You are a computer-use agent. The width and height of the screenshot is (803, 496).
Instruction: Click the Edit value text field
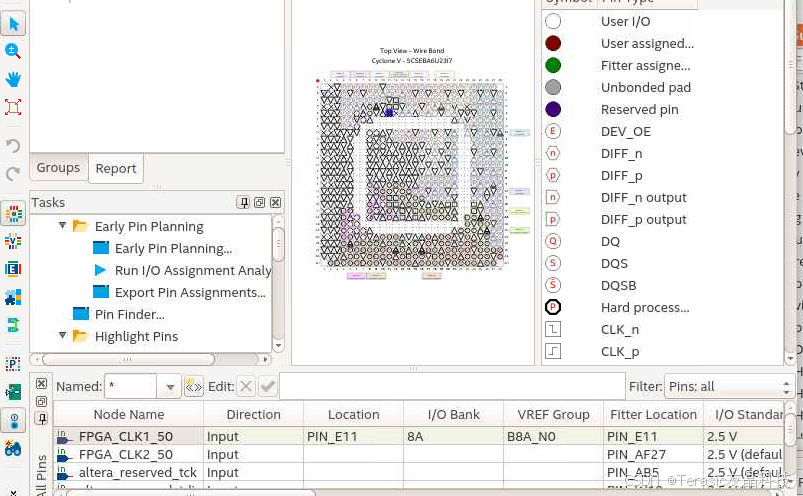pos(452,386)
